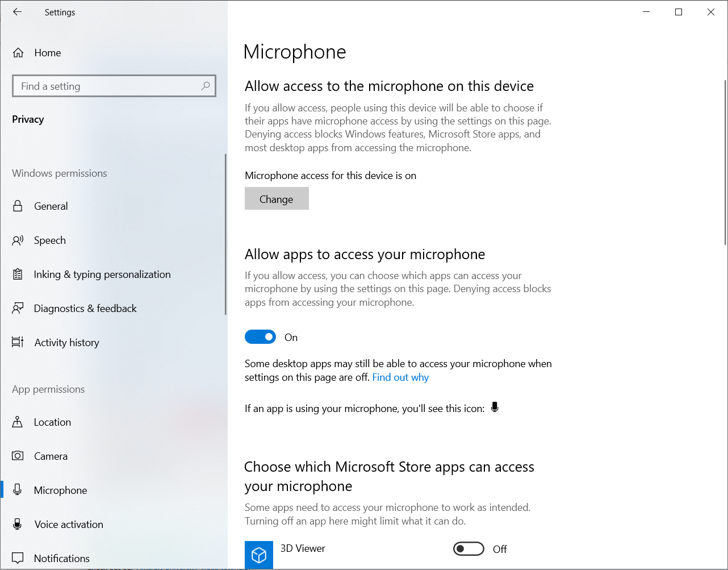Click the microphone-in-use indicator icon

tap(495, 407)
